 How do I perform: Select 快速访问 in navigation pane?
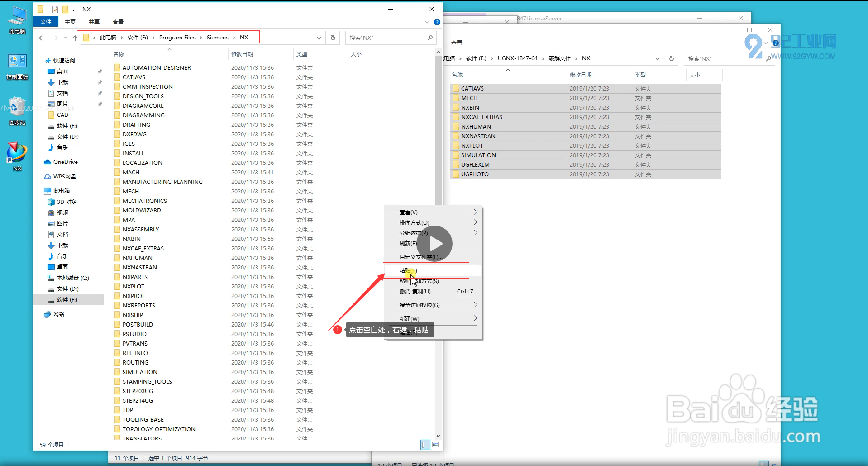[x=60, y=60]
